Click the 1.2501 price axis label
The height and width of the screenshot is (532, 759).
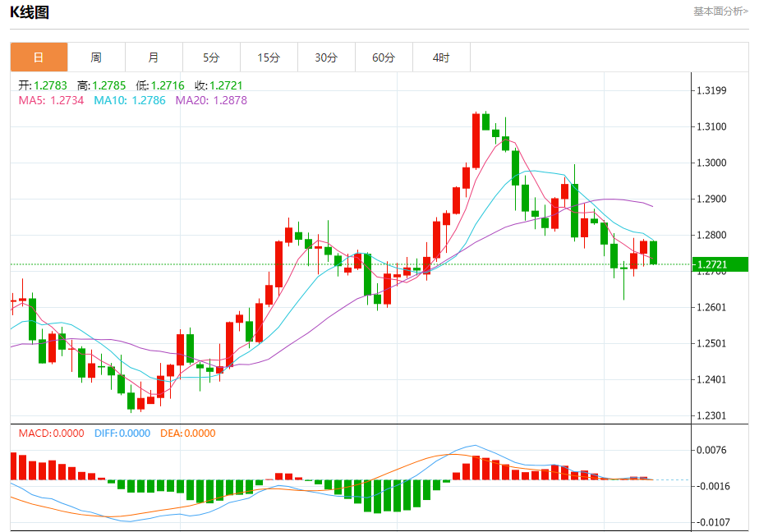711,343
